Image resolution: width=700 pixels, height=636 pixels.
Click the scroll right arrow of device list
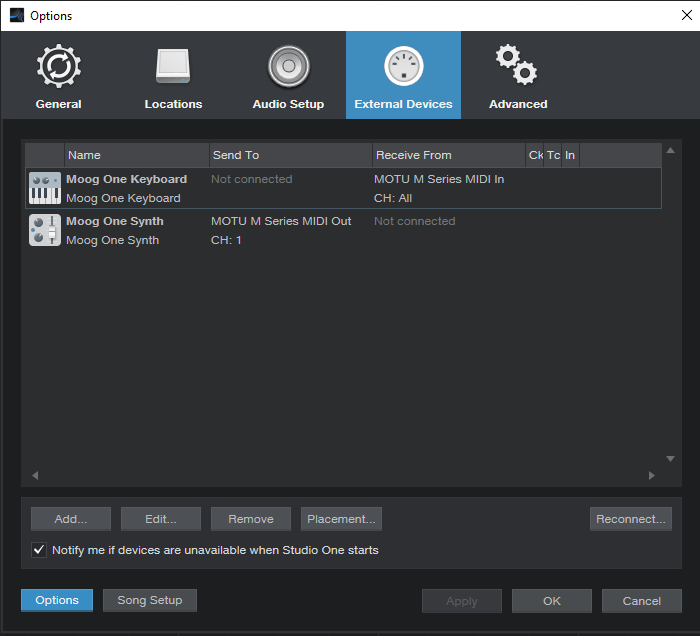click(x=652, y=475)
